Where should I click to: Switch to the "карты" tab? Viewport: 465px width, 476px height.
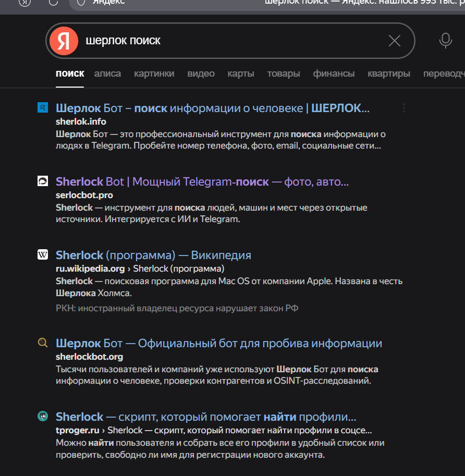[241, 74]
